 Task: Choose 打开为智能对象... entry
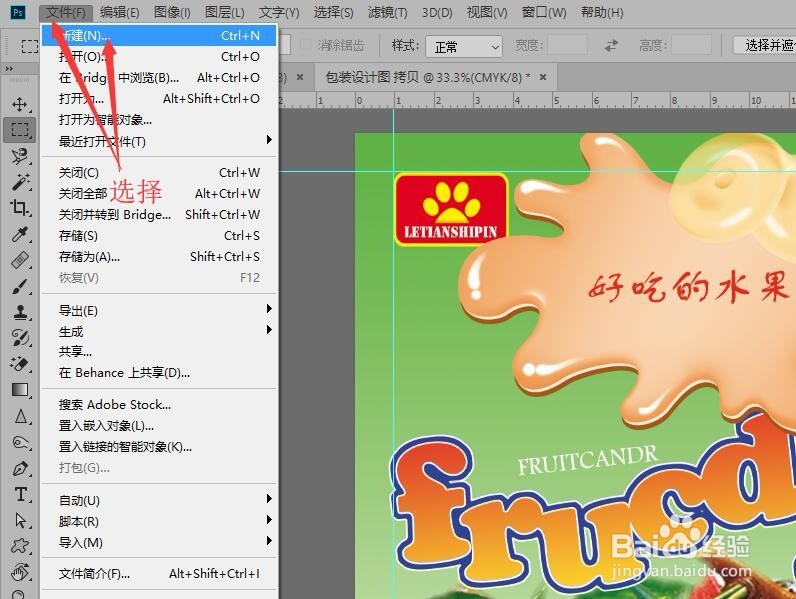[159, 120]
